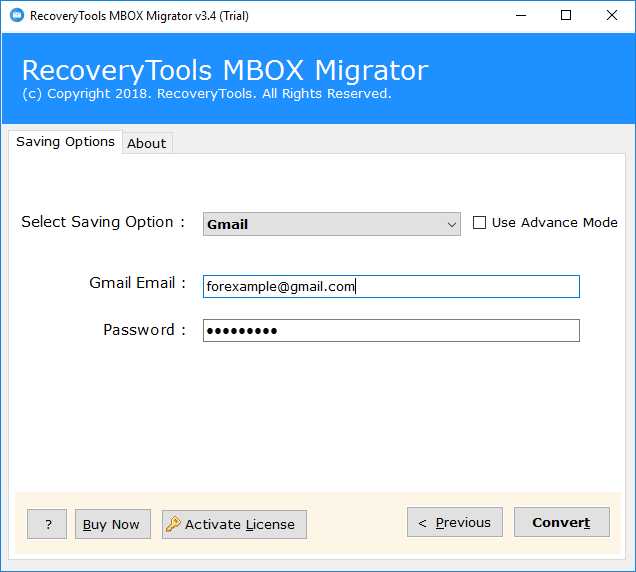Open the Select Saving Option dropdown
The height and width of the screenshot is (572, 636).
click(x=331, y=224)
